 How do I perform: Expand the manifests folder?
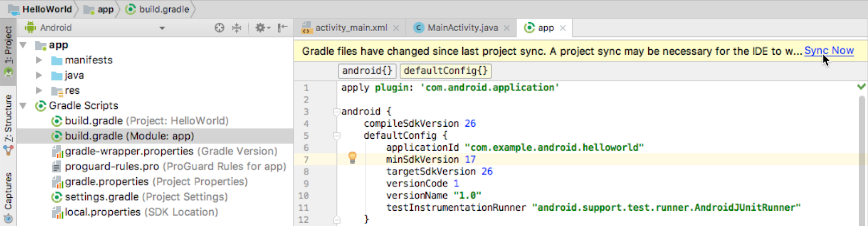(39, 60)
